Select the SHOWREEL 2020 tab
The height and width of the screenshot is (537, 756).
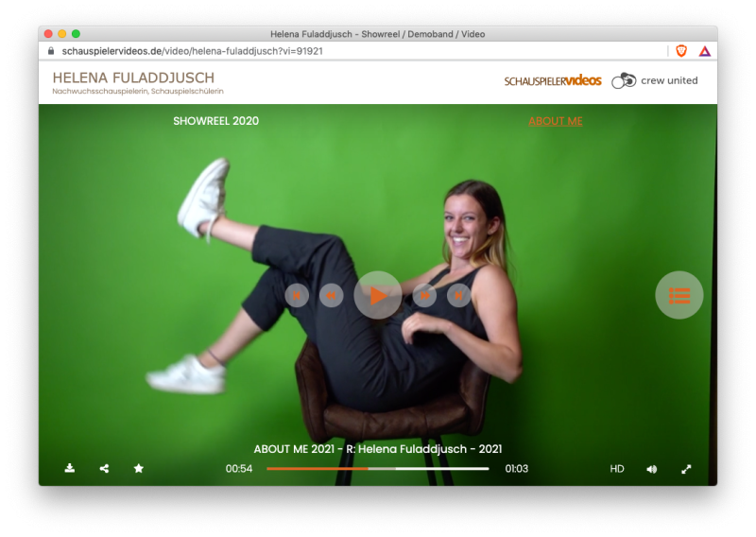pyautogui.click(x=216, y=121)
